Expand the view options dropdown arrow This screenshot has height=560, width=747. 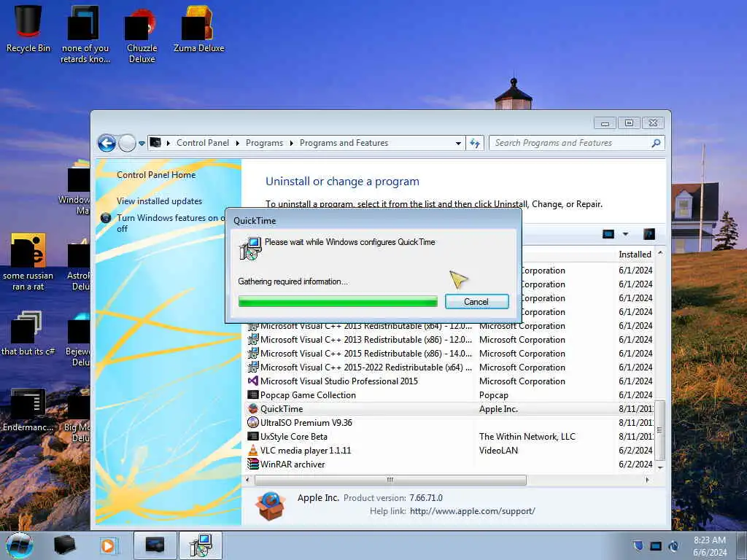click(625, 234)
